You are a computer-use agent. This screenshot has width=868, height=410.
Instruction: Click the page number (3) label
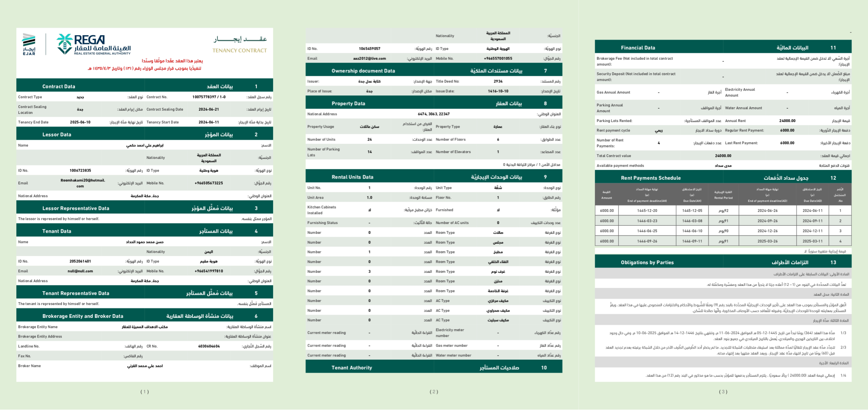(x=723, y=392)
